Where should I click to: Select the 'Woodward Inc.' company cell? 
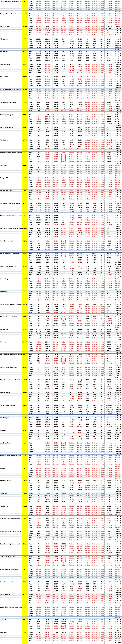11,392
